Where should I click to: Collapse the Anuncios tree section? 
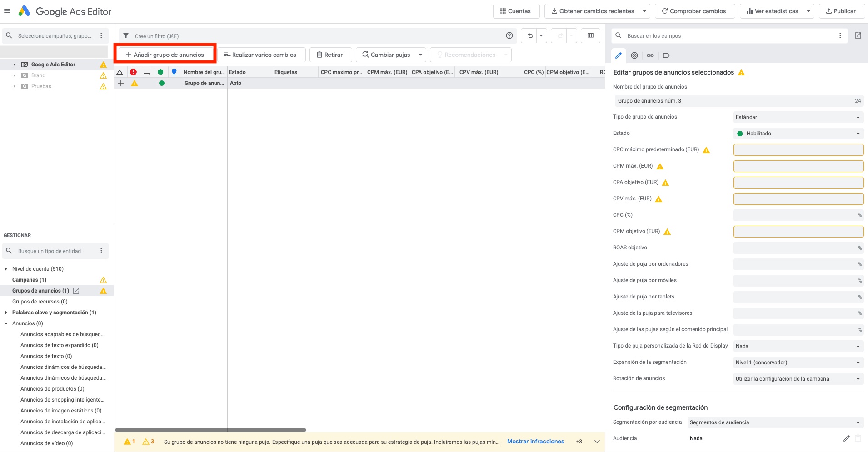click(6, 323)
